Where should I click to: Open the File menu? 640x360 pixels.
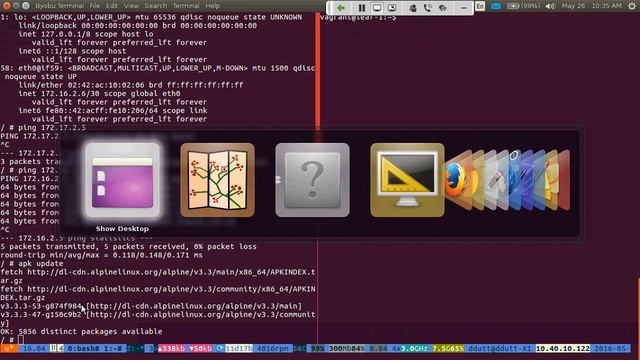pyautogui.click(x=95, y=6)
